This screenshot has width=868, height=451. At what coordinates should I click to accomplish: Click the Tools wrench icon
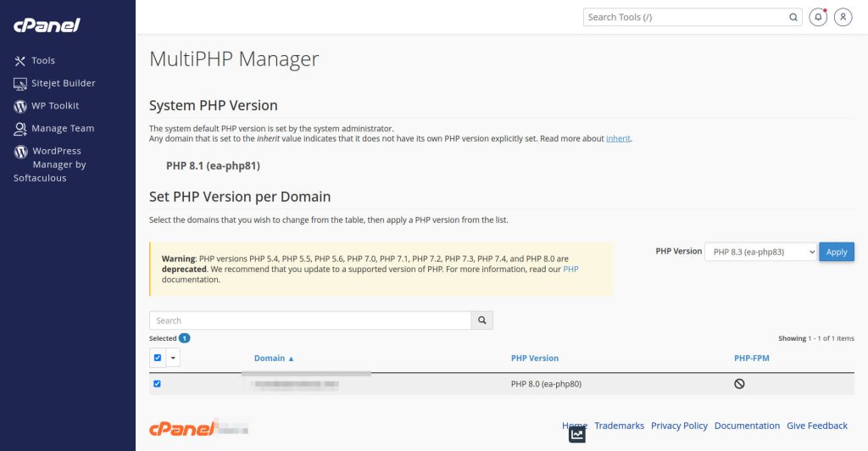point(20,61)
